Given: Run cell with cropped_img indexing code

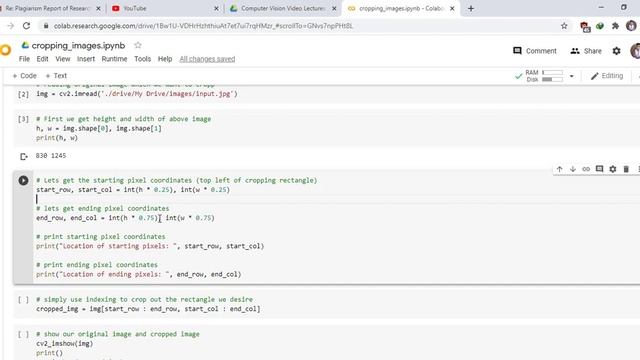Looking at the screenshot, I should pos(23,300).
